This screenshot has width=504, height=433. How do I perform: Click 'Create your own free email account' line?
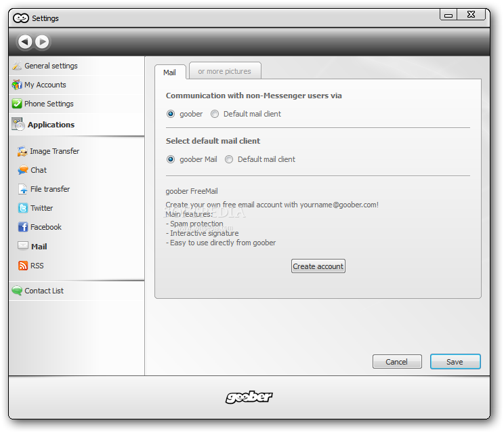click(x=272, y=205)
